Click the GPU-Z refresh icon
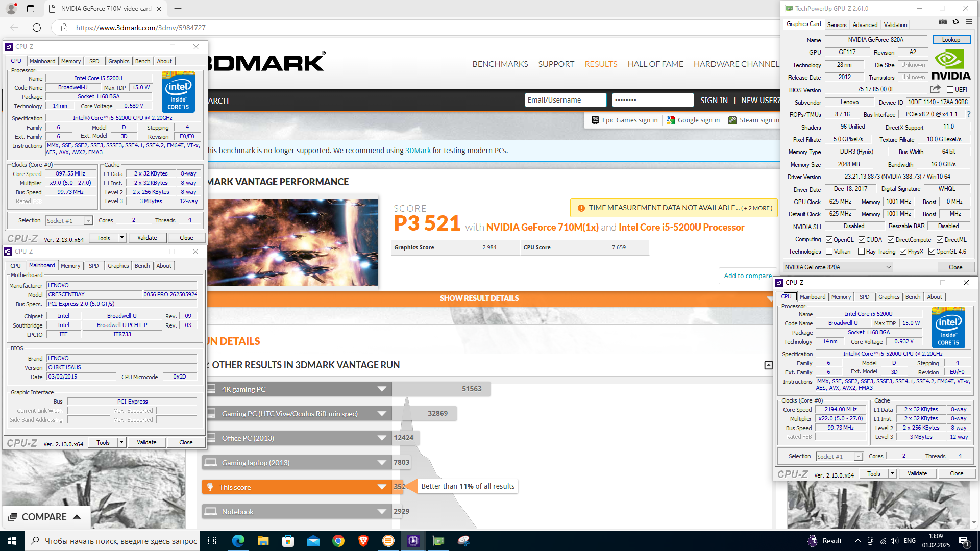 pyautogui.click(x=955, y=22)
